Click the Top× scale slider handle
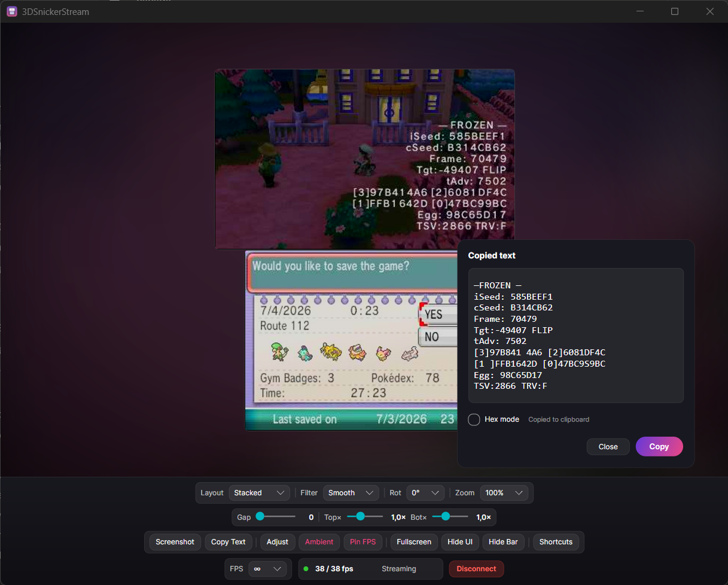This screenshot has height=585, width=728. pos(360,516)
